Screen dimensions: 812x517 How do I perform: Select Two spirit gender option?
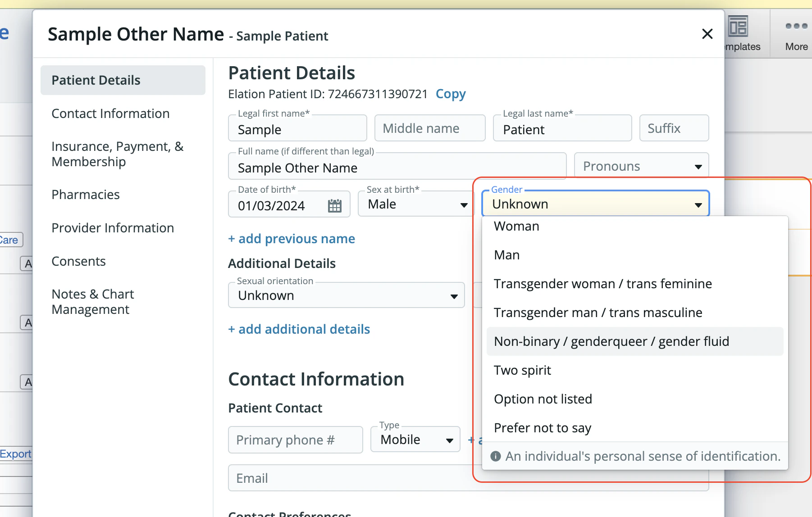(x=635, y=370)
